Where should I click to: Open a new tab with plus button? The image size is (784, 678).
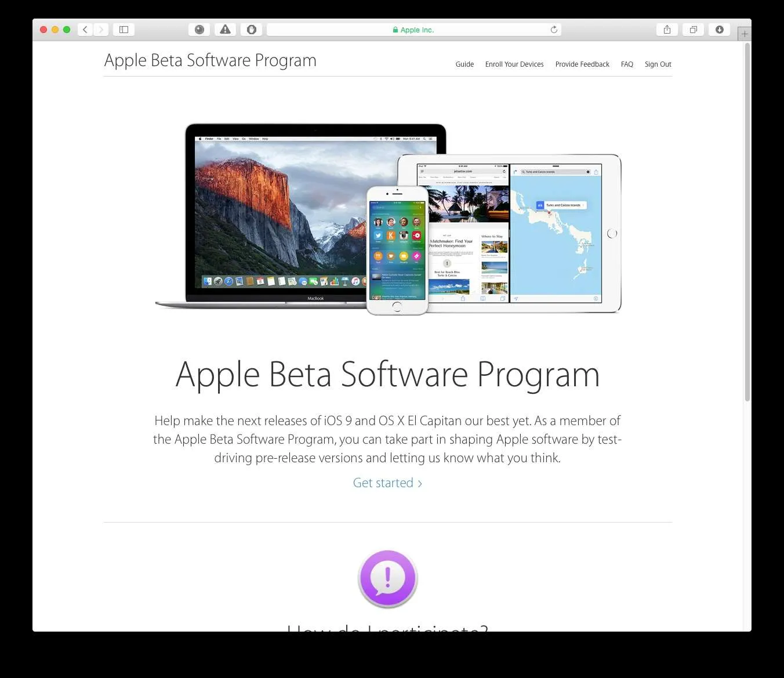[x=745, y=34]
